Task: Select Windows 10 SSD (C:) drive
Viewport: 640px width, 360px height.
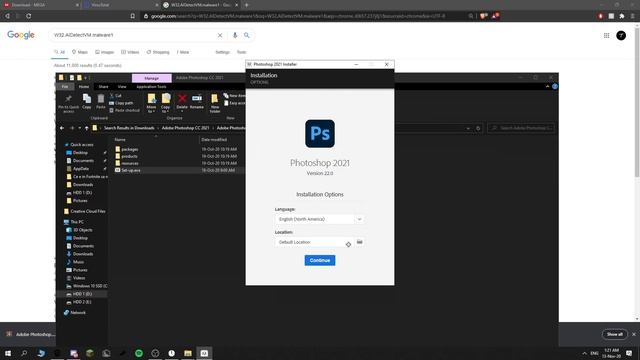Action: pos(90,286)
